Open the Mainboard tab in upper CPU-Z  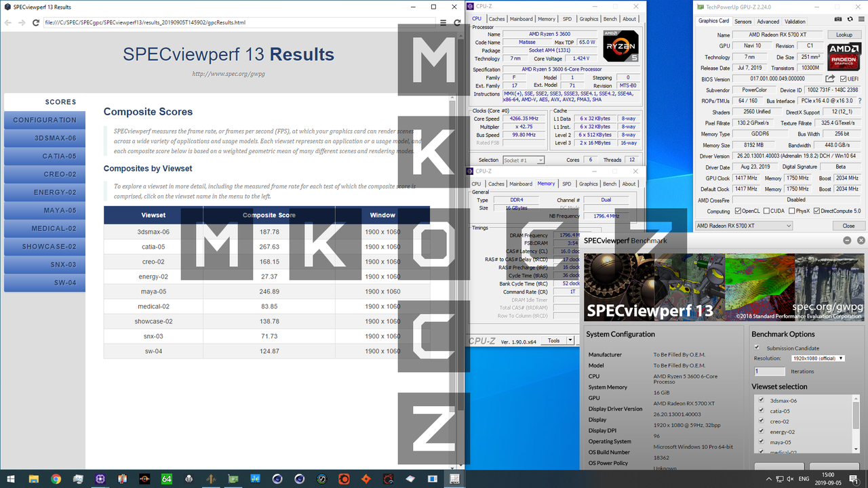[521, 19]
